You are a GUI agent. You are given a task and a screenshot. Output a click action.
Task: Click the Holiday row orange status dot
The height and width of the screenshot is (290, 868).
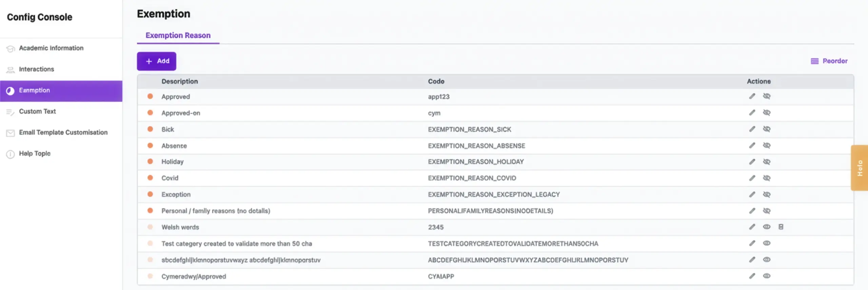click(x=150, y=161)
